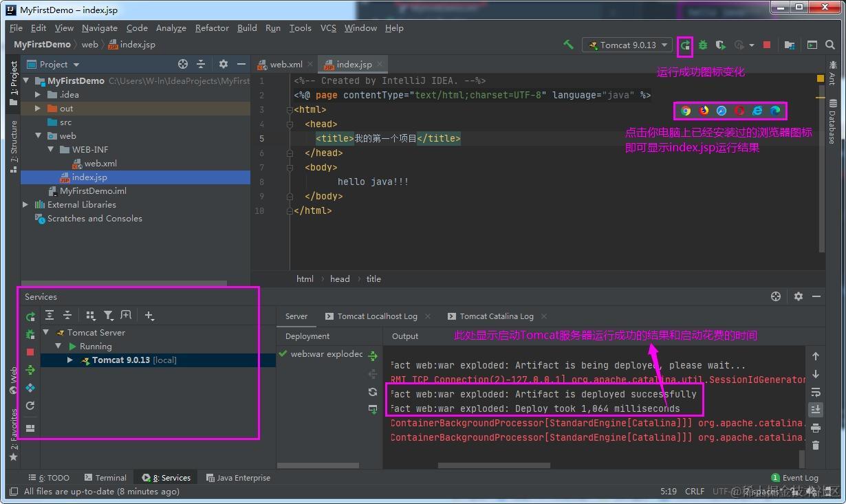Toggle tool window bars icon in status bar
The image size is (846, 504).
(x=13, y=492)
